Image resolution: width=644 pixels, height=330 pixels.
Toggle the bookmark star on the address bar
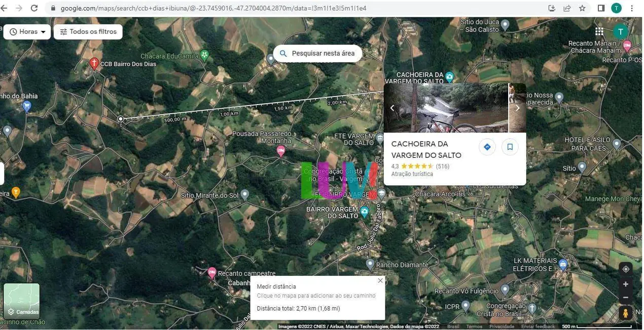tap(582, 8)
